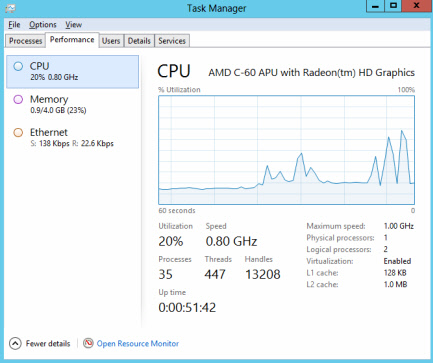Screen dimensions: 433x363
Task: Open the Options menu
Action: [x=43, y=25]
